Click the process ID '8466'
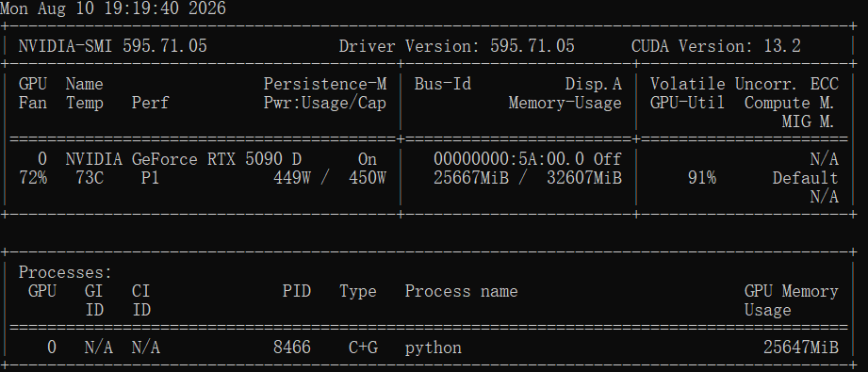 [292, 348]
